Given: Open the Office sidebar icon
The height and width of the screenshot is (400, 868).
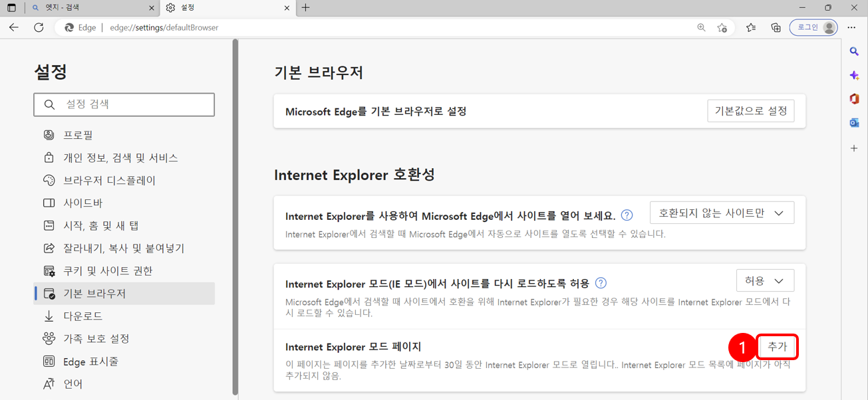Looking at the screenshot, I should (x=854, y=99).
